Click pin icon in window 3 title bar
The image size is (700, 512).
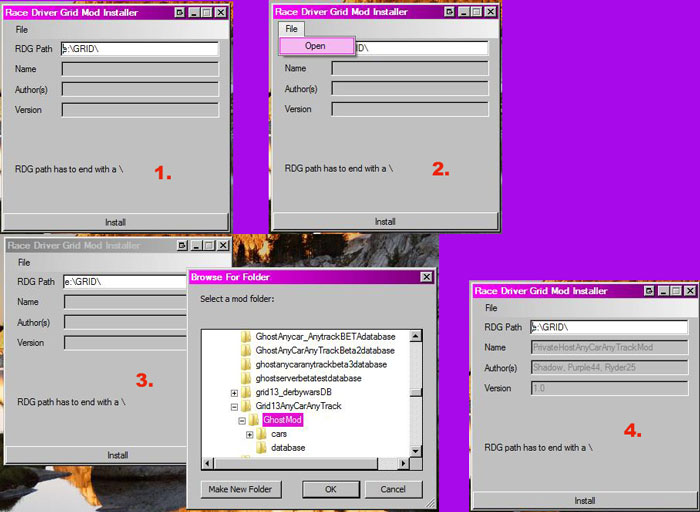182,246
